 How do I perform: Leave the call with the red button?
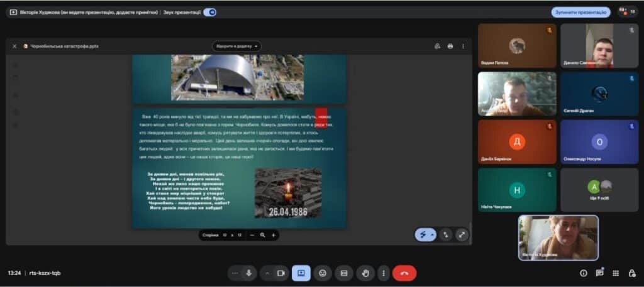point(404,273)
